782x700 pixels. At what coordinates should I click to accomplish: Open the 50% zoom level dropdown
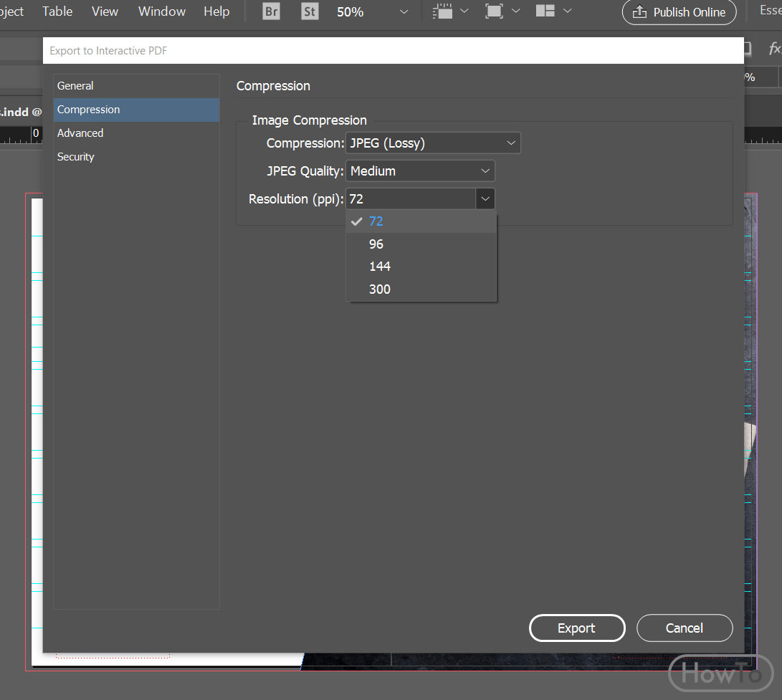point(403,11)
